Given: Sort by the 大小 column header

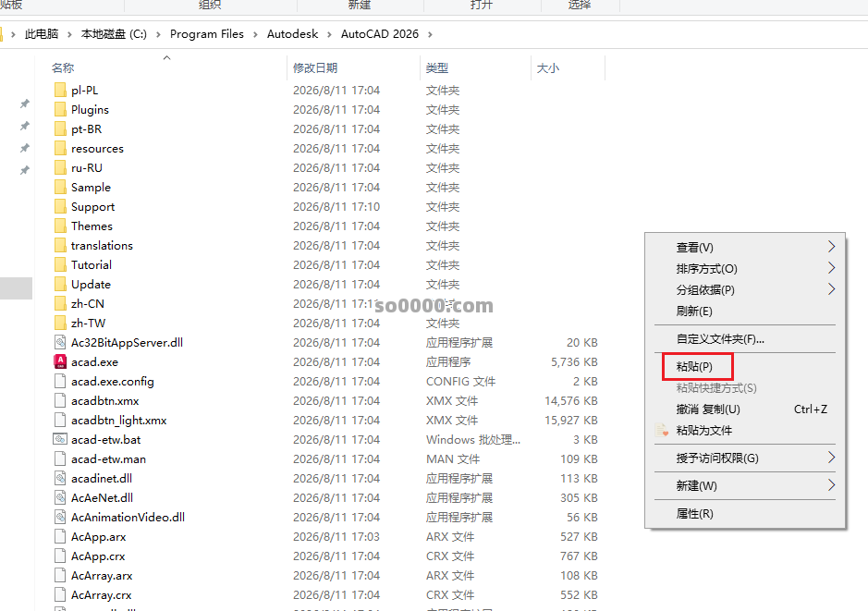Looking at the screenshot, I should coord(548,68).
